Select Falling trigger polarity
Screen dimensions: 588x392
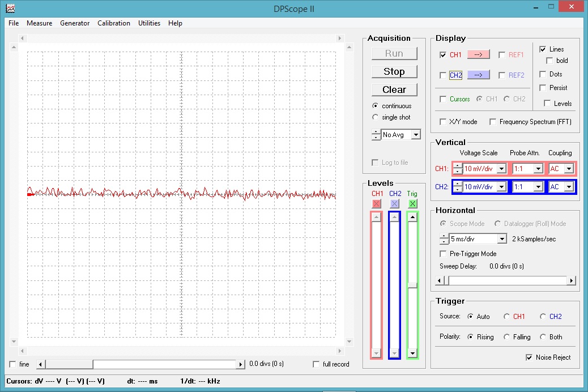coord(506,337)
